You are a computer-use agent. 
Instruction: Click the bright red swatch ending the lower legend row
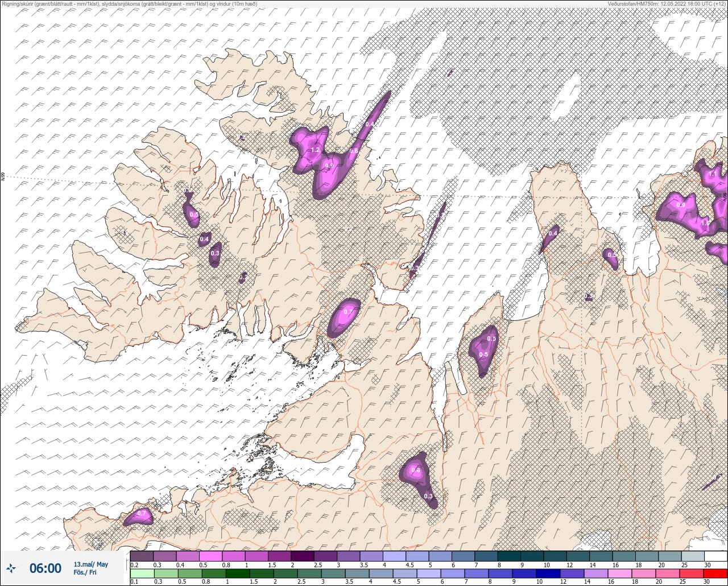715,573
